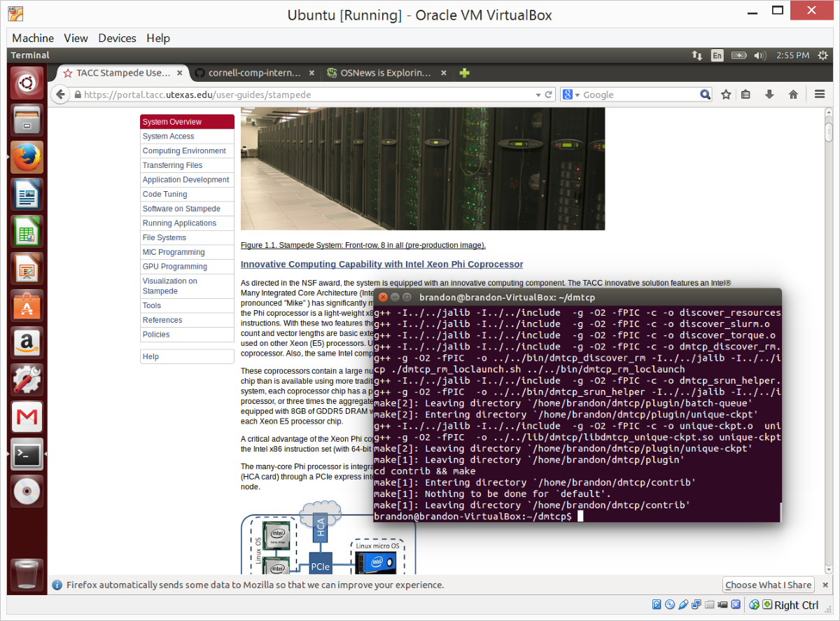The width and height of the screenshot is (840, 621).
Task: Click the clock showing 2:55 PM
Action: [x=793, y=55]
